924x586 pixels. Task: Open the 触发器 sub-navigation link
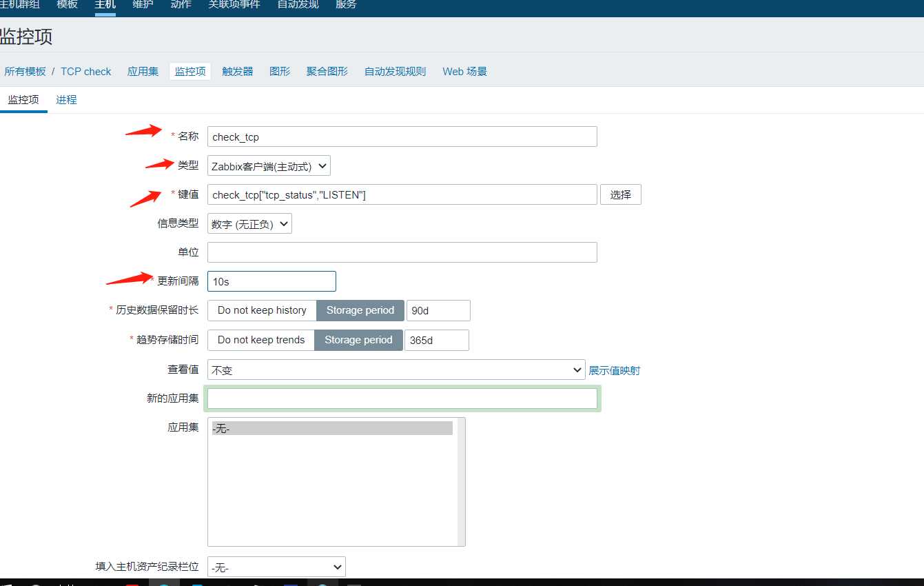(238, 71)
